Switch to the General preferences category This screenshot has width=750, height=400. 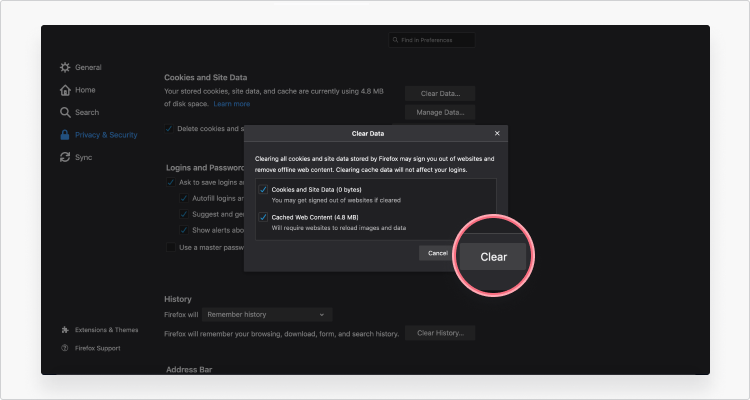pyautogui.click(x=88, y=67)
